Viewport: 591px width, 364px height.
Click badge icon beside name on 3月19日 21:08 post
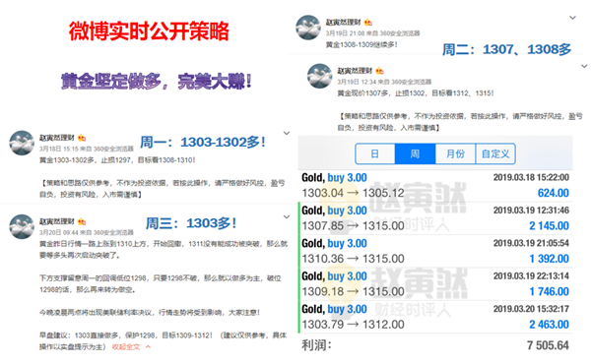[x=368, y=23]
